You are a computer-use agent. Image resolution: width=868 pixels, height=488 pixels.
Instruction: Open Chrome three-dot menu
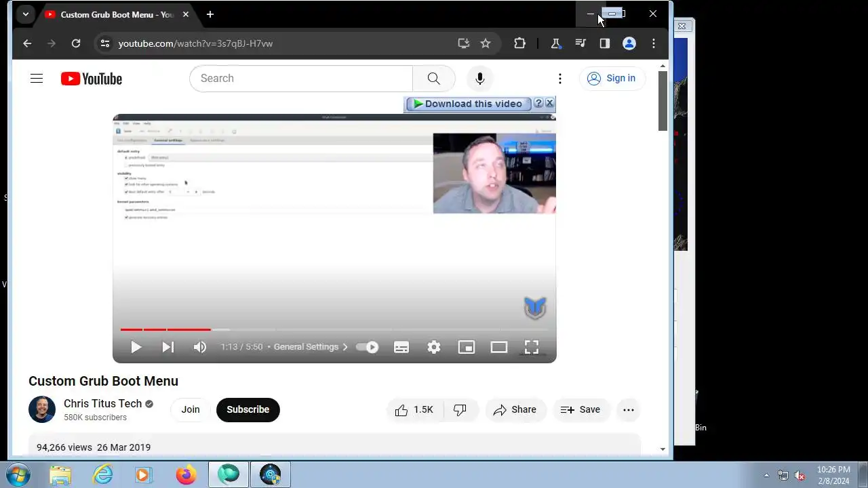654,43
